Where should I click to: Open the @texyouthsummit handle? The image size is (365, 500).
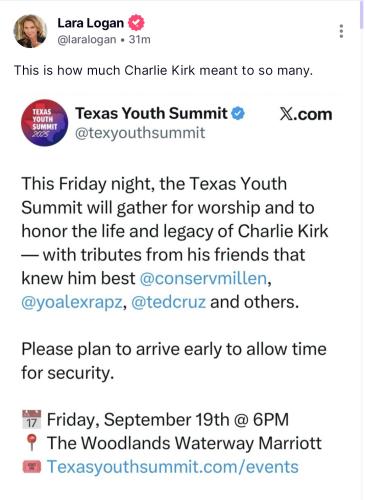tap(140, 133)
